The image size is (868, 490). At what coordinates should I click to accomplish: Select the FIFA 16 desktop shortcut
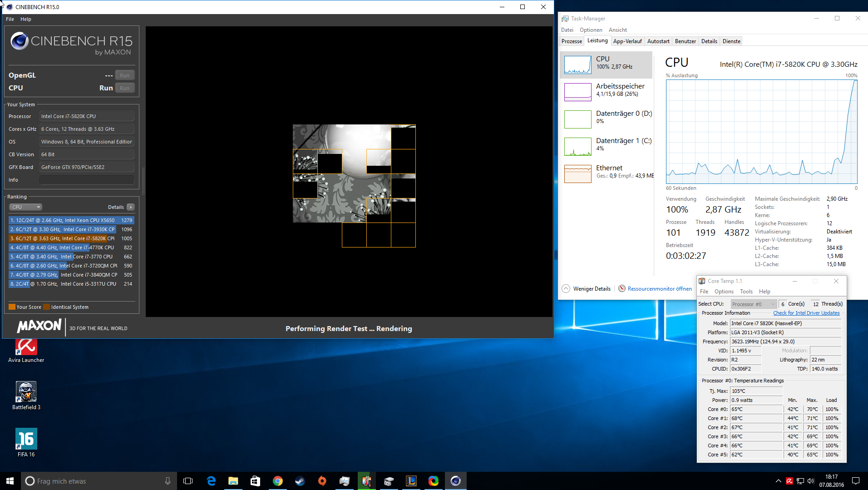tap(26, 443)
